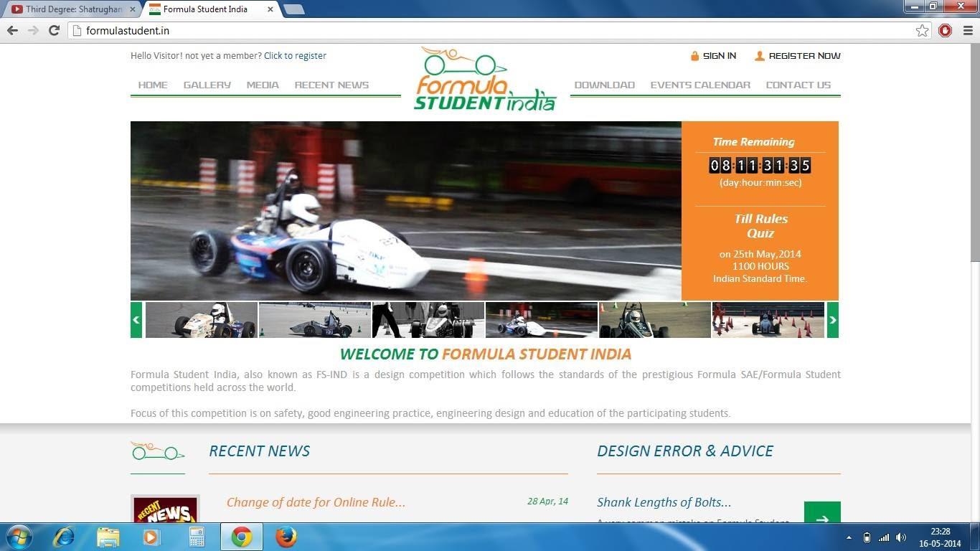Viewport: 980px width, 551px height.
Task: Select the thumbnail of car among orange cones
Action: click(x=768, y=320)
